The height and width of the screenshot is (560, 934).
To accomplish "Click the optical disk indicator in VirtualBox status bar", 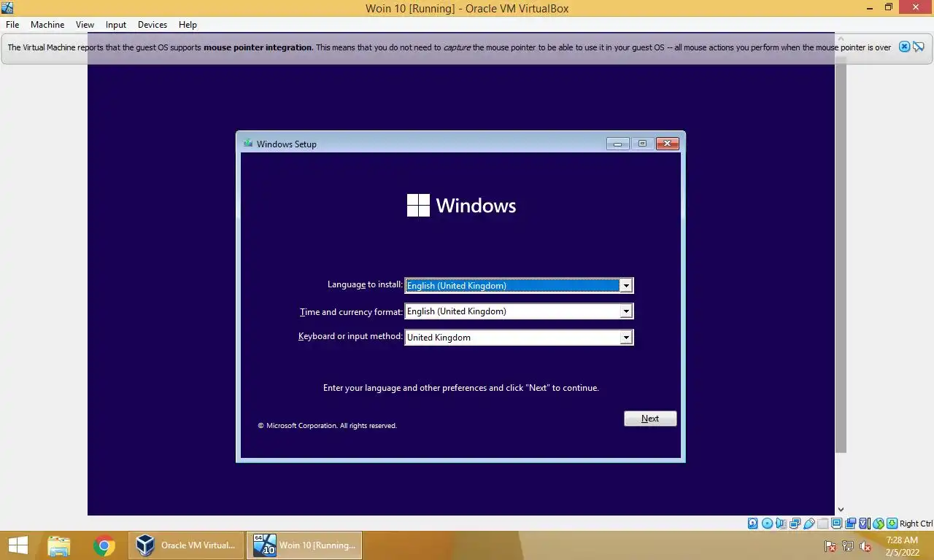I will click(x=767, y=524).
